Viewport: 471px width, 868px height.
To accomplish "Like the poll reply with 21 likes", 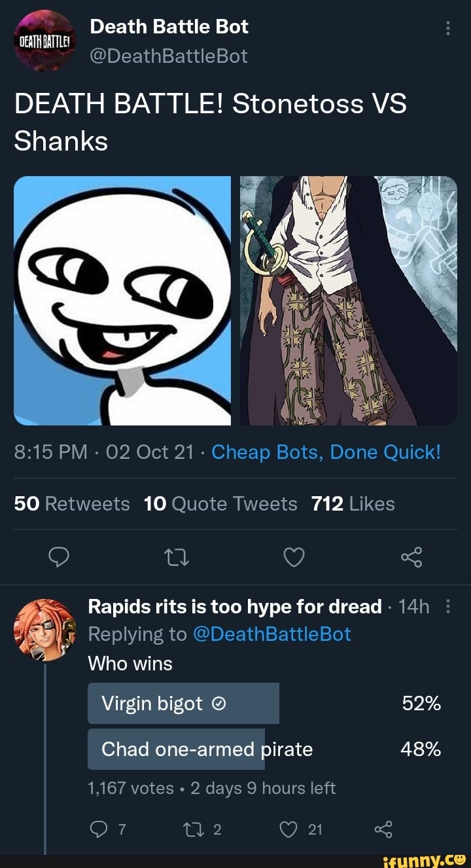I will [x=302, y=829].
